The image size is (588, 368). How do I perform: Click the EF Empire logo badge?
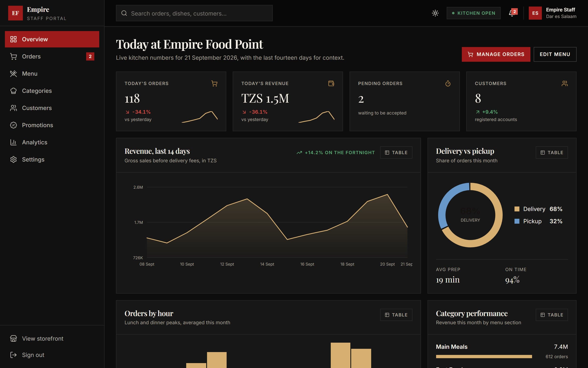[x=15, y=13]
